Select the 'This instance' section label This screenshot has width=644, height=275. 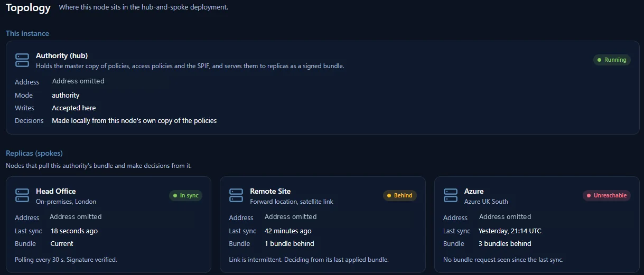pos(27,33)
